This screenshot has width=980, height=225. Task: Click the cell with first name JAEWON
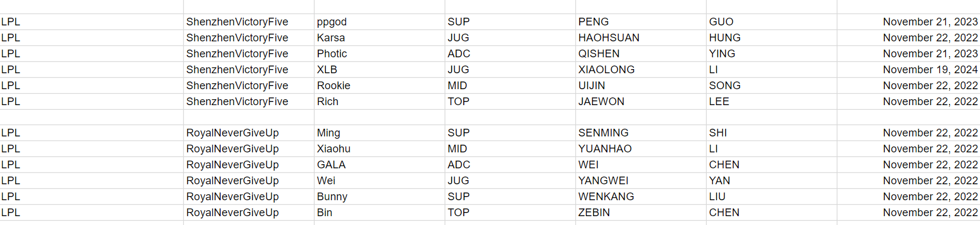click(641, 102)
